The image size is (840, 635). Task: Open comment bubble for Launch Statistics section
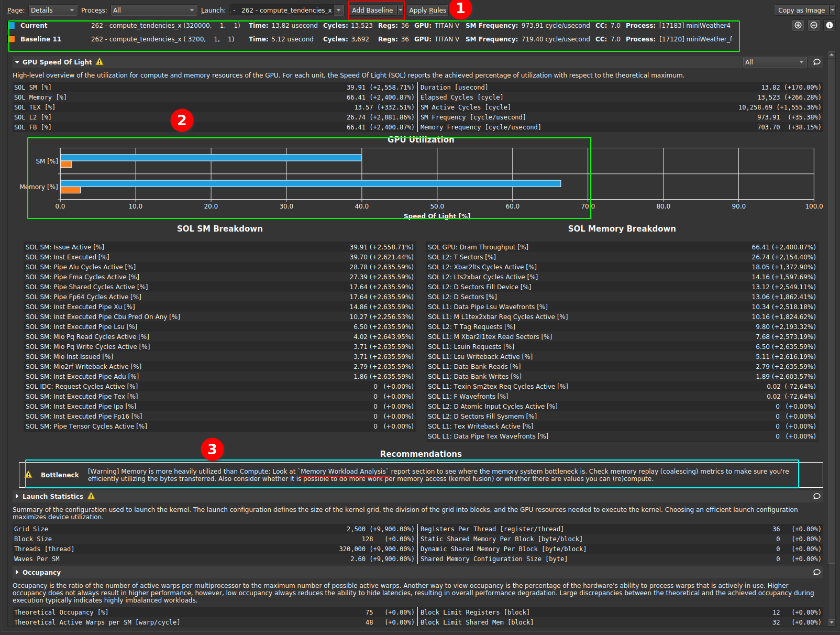tap(816, 496)
